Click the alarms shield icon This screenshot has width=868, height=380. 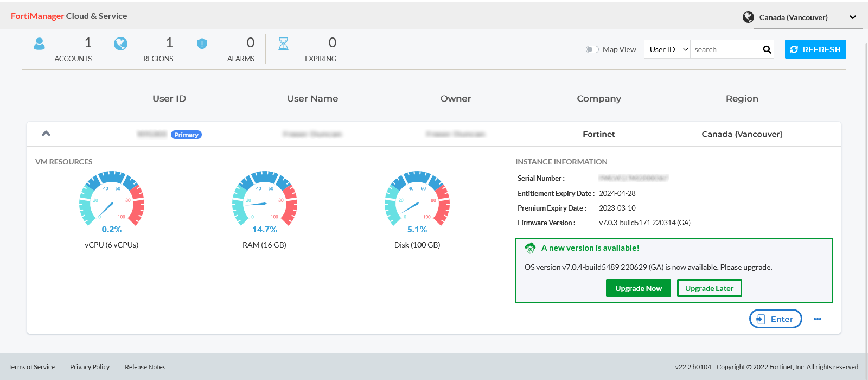click(202, 44)
